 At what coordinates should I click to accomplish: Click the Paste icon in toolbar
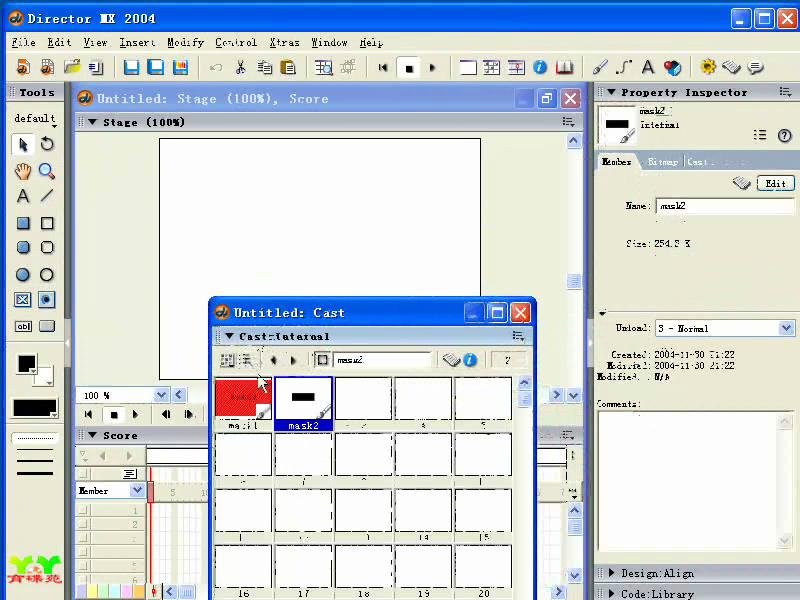pos(288,67)
